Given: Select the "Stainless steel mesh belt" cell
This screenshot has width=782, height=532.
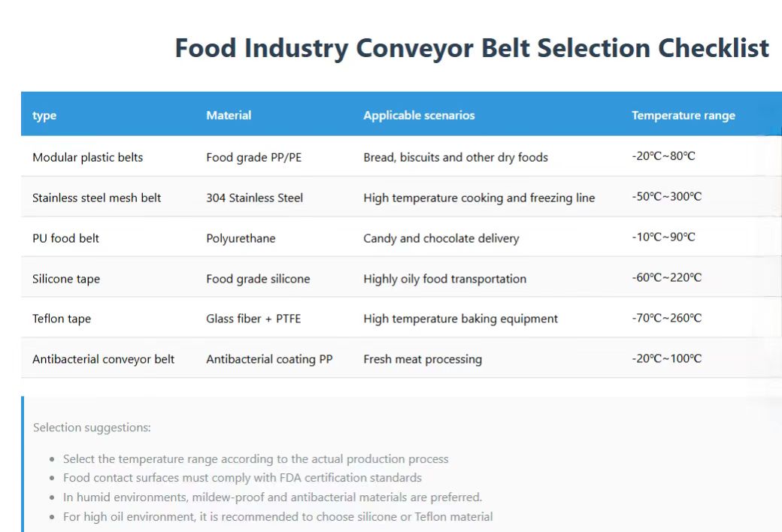Looking at the screenshot, I should click(96, 198).
